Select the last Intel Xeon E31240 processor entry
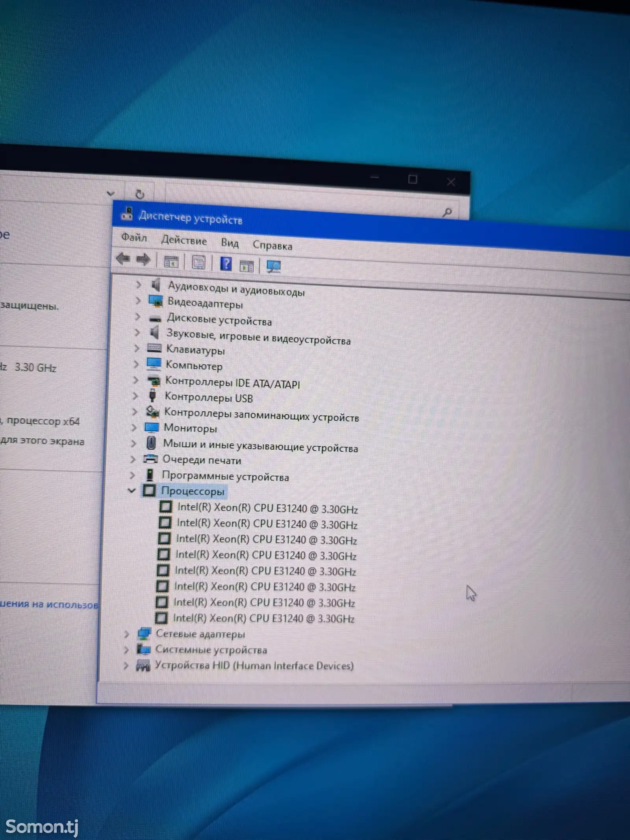This screenshot has width=630, height=840. (263, 618)
